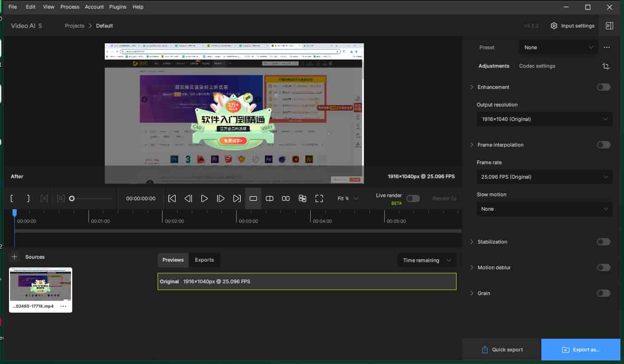This screenshot has height=364, width=624.
Task: Open the Slow motion dropdown
Action: (x=545, y=209)
